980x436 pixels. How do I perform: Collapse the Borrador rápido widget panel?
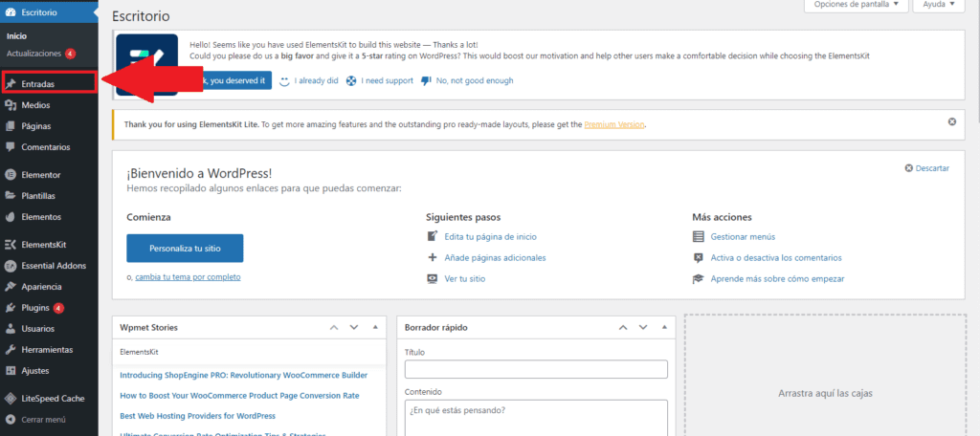click(x=664, y=327)
